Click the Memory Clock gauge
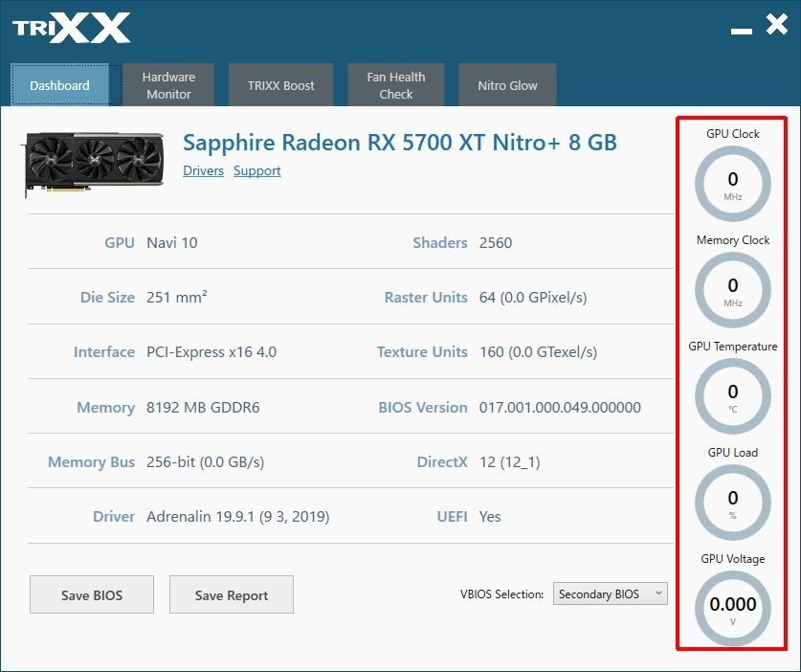The width and height of the screenshot is (801, 672). pos(732,290)
